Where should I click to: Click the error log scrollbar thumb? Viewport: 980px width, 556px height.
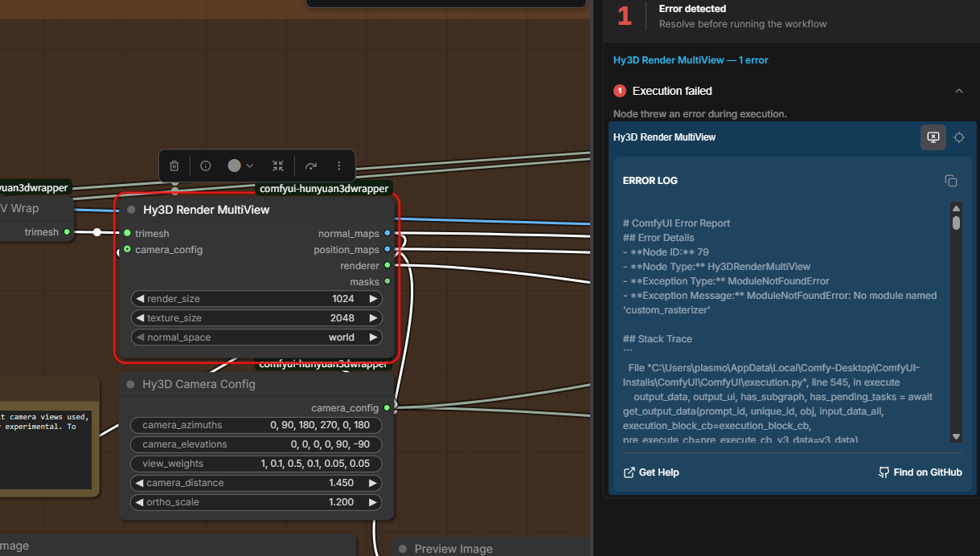point(956,223)
